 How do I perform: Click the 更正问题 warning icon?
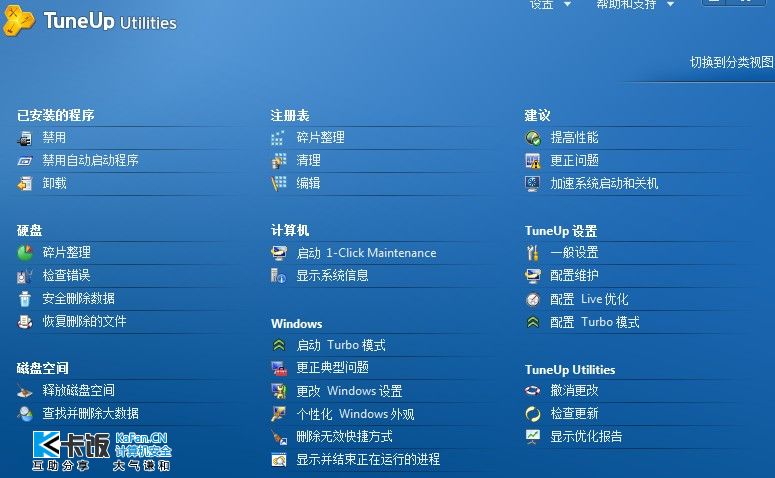(x=533, y=161)
